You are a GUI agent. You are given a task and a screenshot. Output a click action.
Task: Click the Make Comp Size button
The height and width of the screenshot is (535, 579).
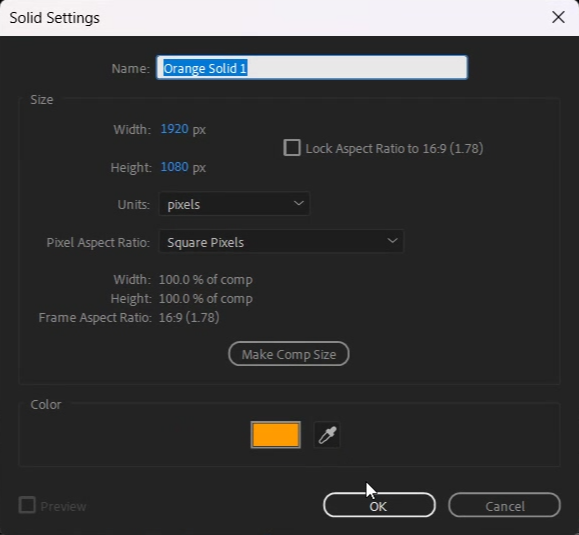click(289, 354)
